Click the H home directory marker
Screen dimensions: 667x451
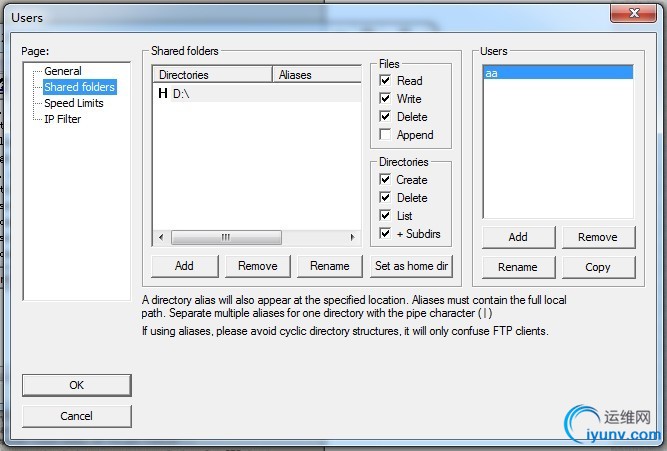click(162, 93)
